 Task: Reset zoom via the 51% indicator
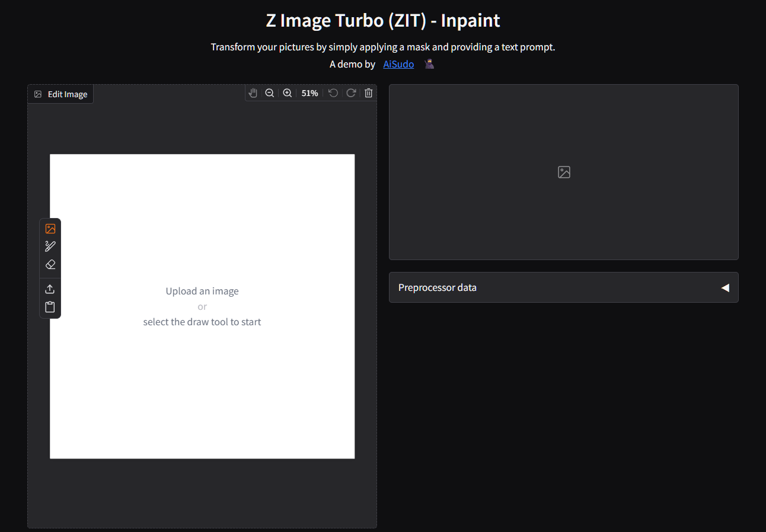(x=309, y=93)
